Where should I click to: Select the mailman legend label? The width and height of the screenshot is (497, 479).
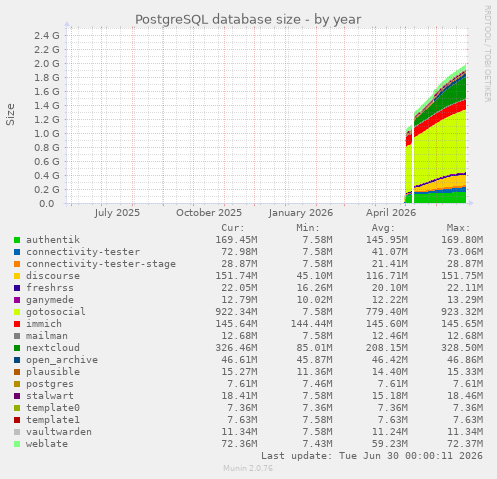[x=47, y=336]
